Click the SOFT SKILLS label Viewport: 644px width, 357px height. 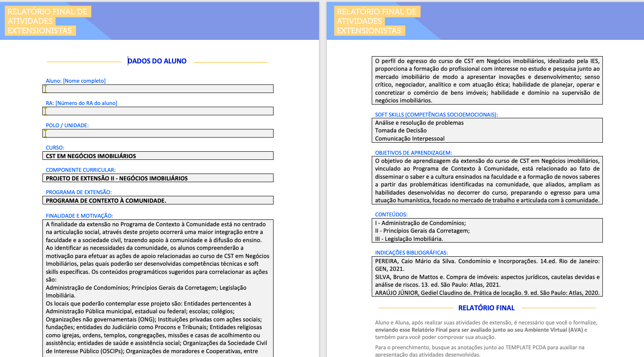[436, 115]
